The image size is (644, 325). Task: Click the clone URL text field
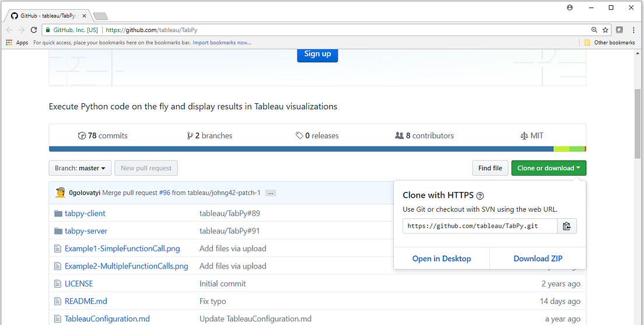coord(480,226)
